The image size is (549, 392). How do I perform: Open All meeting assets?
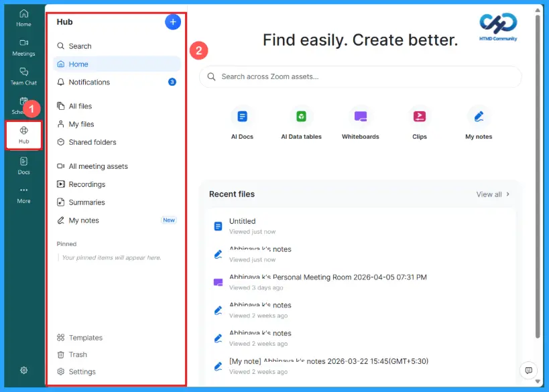(x=117, y=166)
